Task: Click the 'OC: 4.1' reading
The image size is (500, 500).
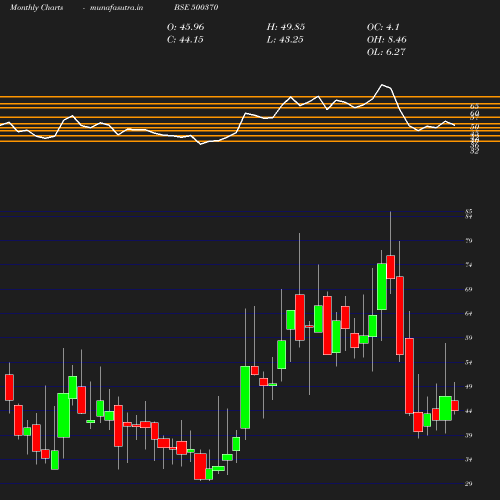Action: tap(383, 27)
